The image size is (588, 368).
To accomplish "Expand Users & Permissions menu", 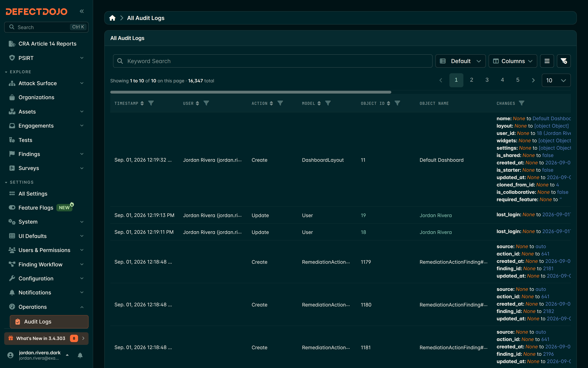I will pos(46,250).
